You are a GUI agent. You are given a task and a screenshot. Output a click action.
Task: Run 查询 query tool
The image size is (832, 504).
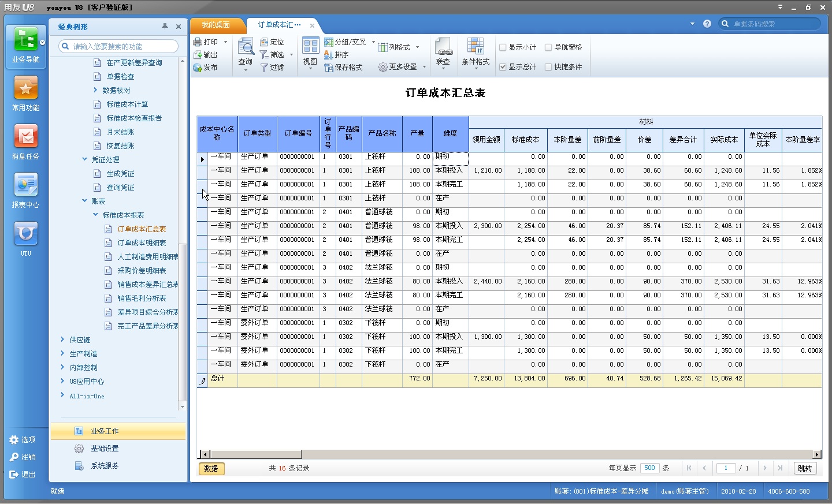pos(246,52)
